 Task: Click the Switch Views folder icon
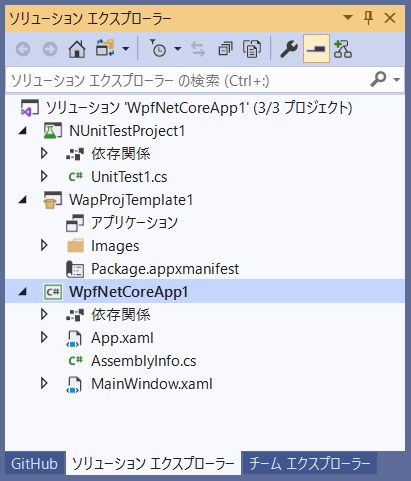(105, 48)
